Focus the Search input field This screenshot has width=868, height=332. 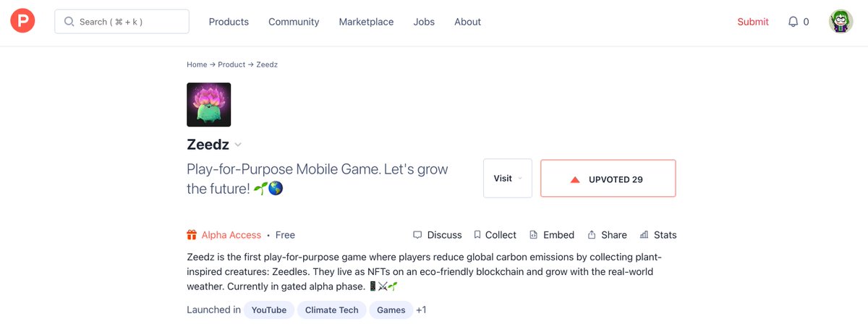point(122,22)
